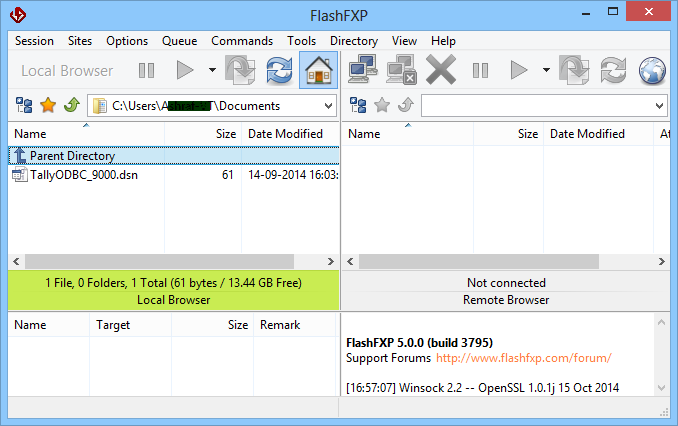Open the Commands menu

(x=242, y=41)
